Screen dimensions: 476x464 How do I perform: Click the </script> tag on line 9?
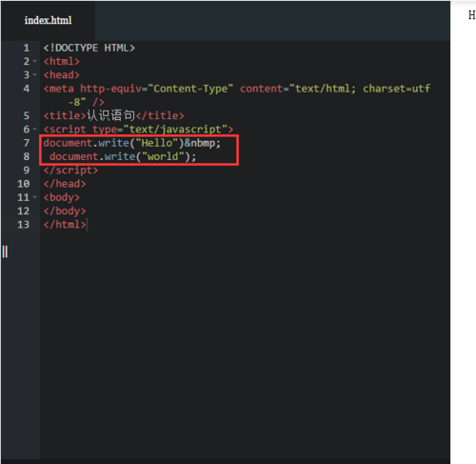70,171
